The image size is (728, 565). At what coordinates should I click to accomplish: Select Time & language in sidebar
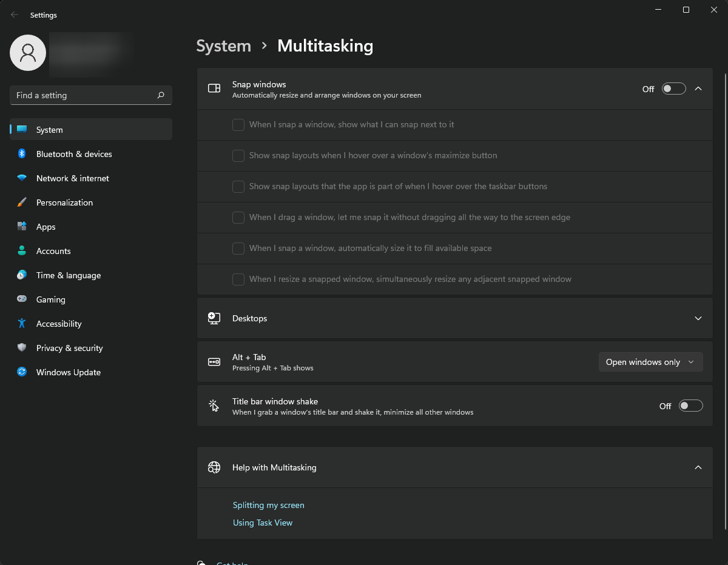tap(69, 275)
